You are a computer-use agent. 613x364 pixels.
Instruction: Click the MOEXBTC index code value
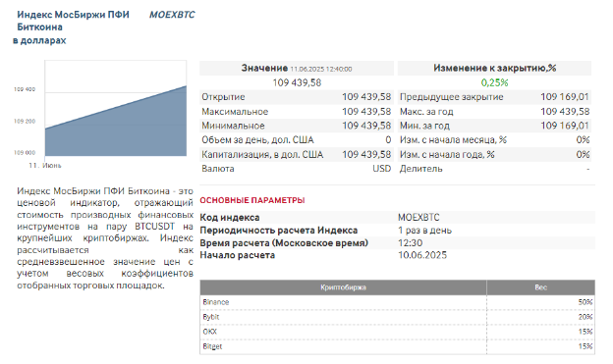(418, 217)
